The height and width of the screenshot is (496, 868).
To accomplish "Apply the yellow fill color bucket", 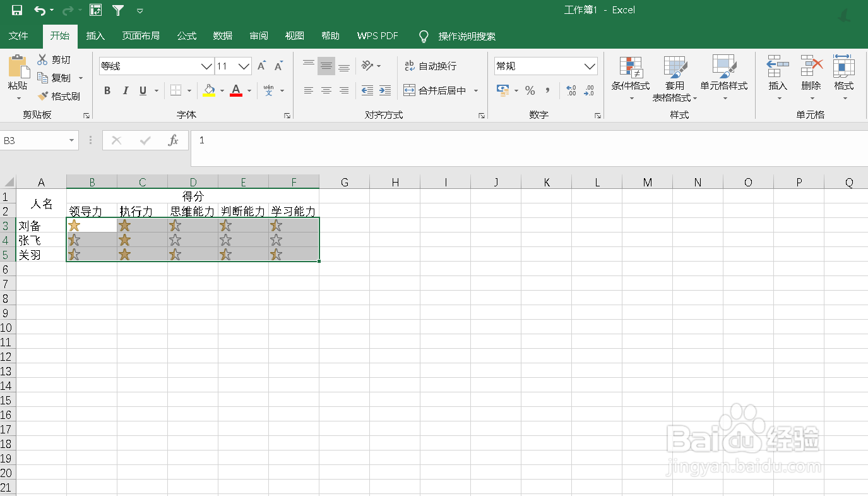I will [209, 90].
